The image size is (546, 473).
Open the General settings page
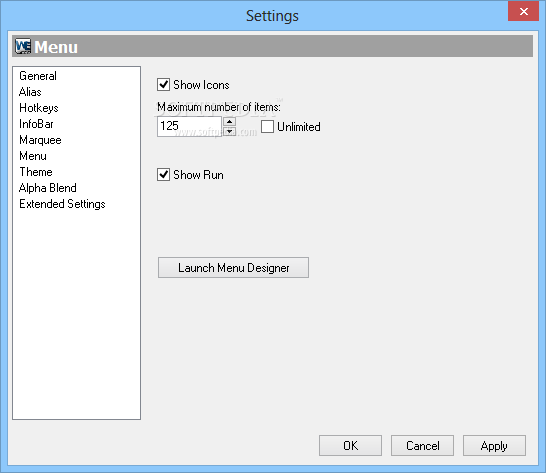[38, 76]
